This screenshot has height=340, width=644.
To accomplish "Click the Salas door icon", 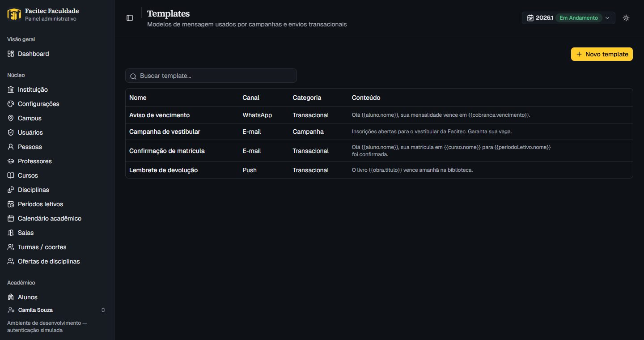I will pyautogui.click(x=11, y=233).
